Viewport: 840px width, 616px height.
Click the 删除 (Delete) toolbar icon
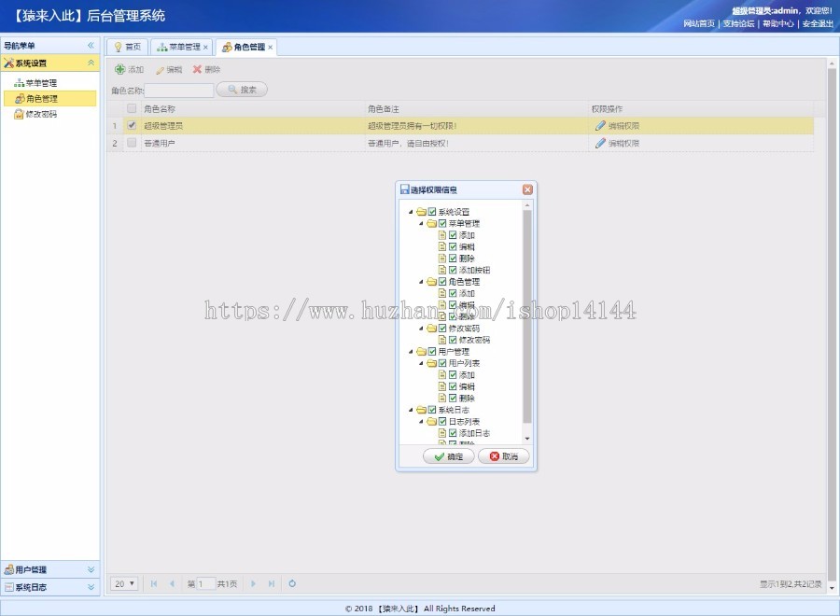(204, 68)
